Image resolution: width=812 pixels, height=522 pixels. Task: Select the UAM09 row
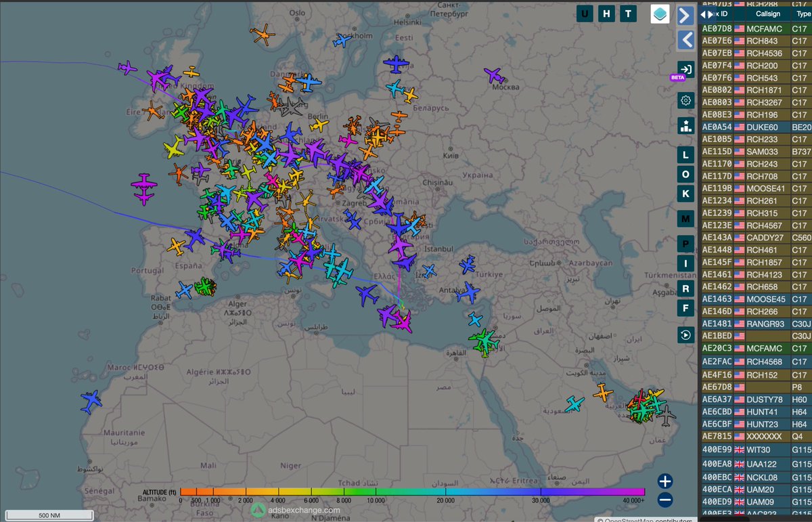coord(756,502)
